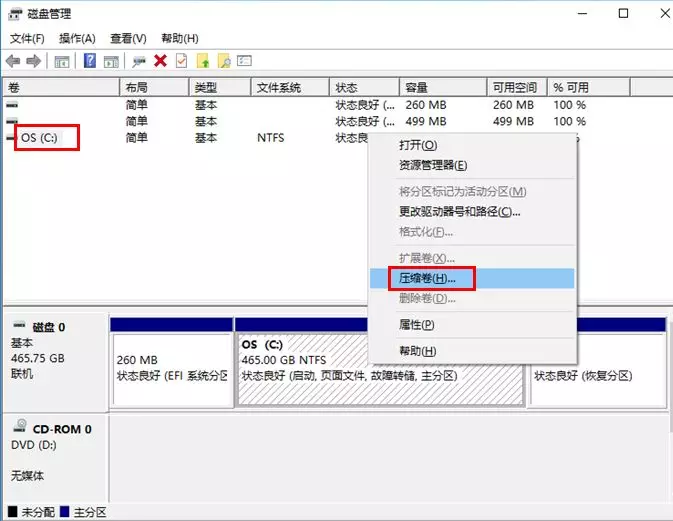Click the disk icon beside 磁盘 0
The width and height of the screenshot is (673, 521).
point(19,325)
